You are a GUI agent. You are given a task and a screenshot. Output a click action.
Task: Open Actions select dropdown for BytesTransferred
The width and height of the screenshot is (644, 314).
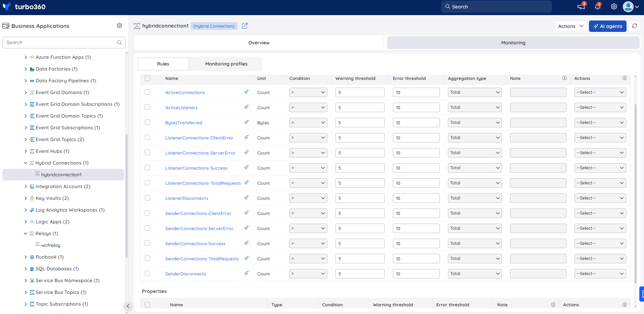(x=600, y=123)
